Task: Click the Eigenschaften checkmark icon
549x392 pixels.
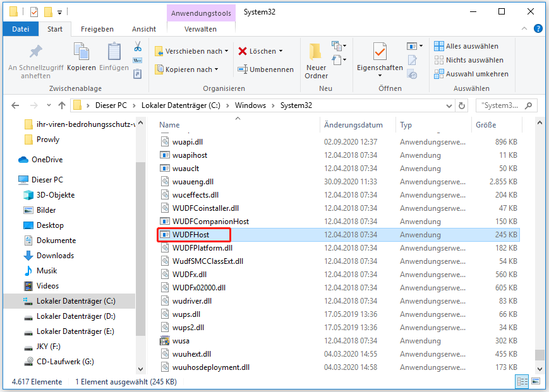Action: coord(380,52)
